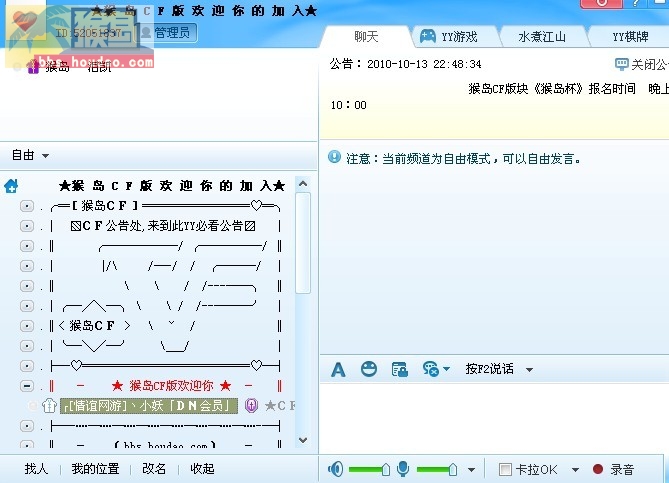669x483 pixels.
Task: Click the channel list scroll-down arrow
Action: pyautogui.click(x=303, y=440)
